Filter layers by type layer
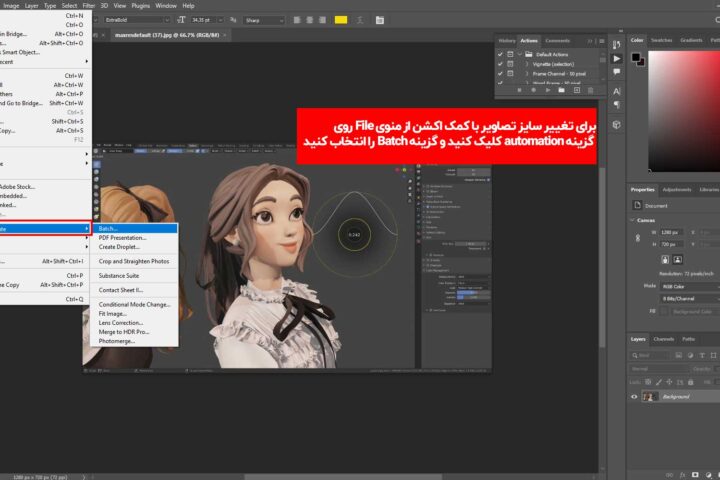720x480 pixels. pos(702,355)
